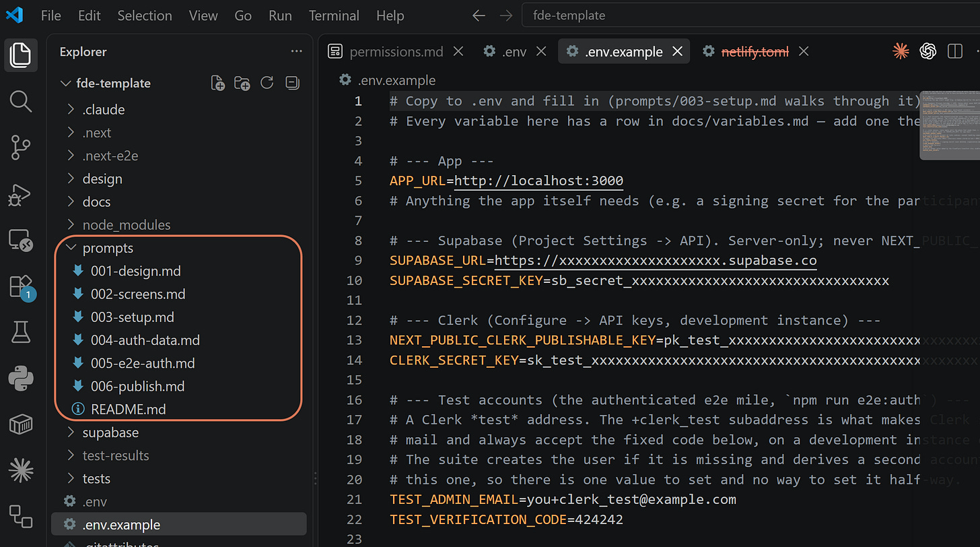
Task: Select .env.example in the explorer tree
Action: (x=178, y=524)
